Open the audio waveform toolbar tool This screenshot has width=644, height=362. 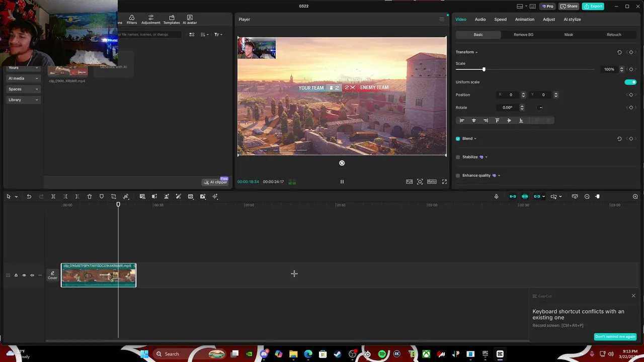pos(215,197)
